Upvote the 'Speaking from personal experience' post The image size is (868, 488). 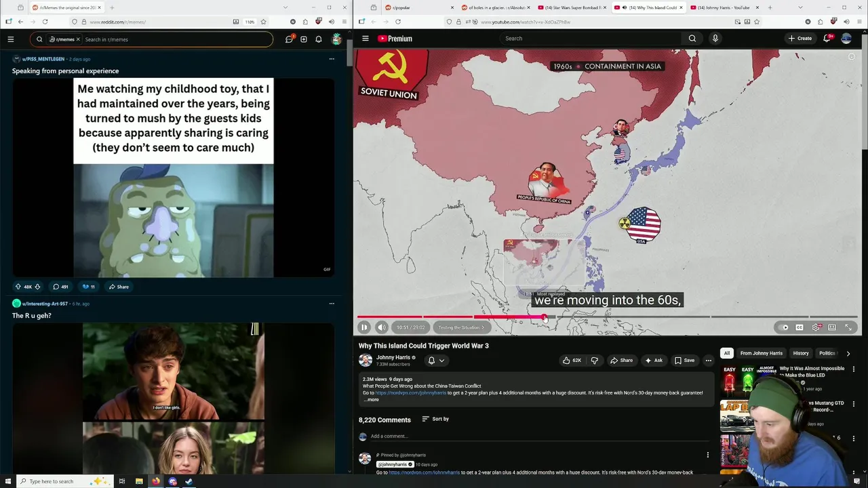click(x=18, y=287)
